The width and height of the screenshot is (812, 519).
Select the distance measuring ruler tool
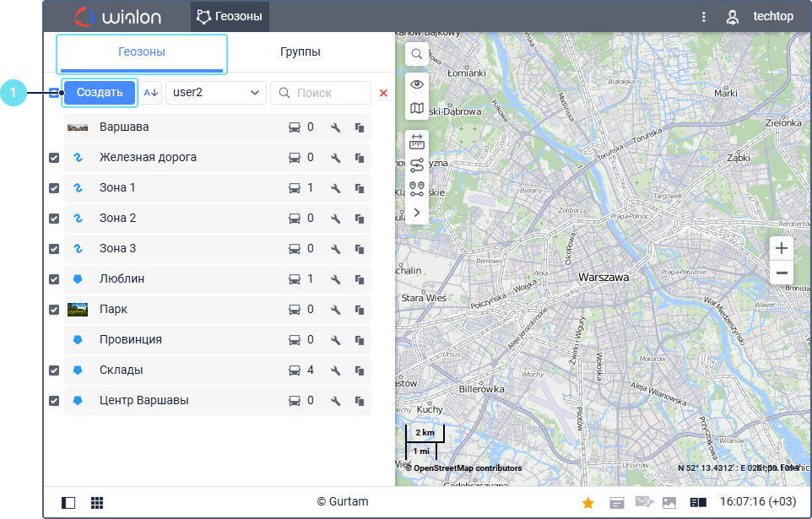point(417,143)
